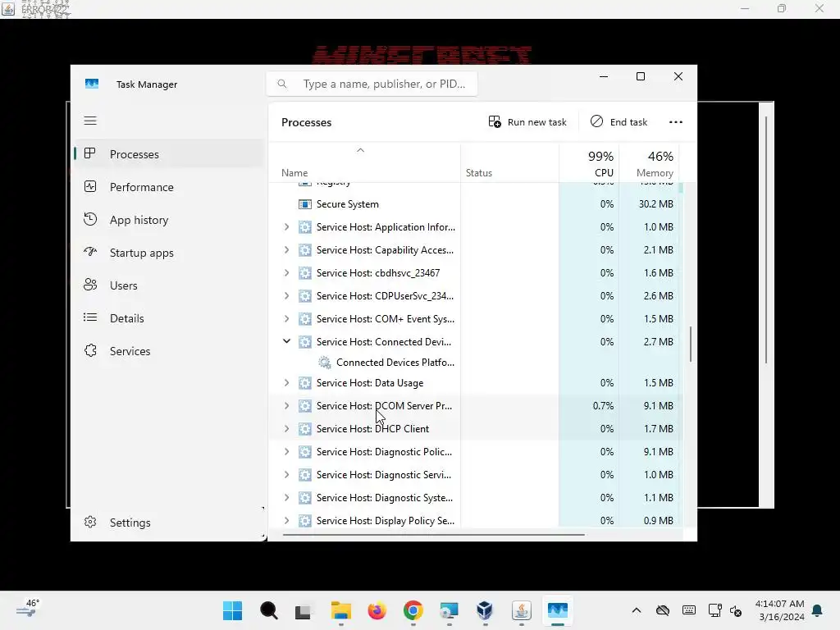Launch Firefox from the taskbar

click(377, 610)
